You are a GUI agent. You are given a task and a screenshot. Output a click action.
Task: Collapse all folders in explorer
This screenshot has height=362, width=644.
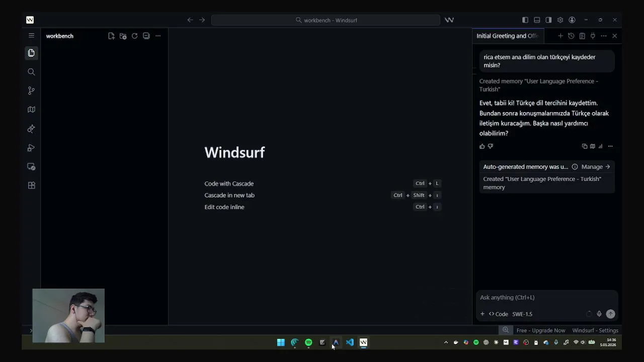tap(146, 36)
